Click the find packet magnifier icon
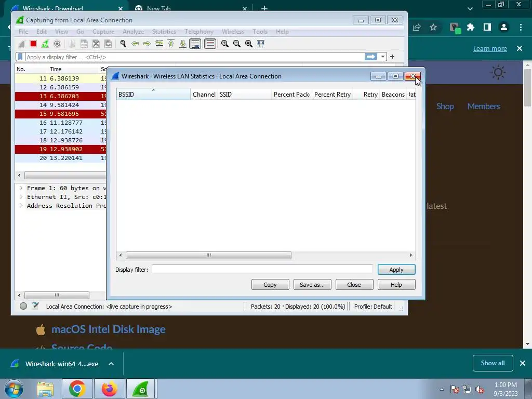The image size is (532, 399). 123,44
